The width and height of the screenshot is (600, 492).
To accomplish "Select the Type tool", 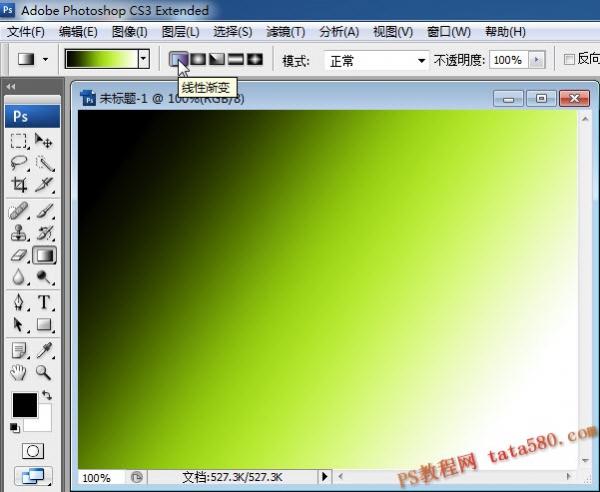I will 44,302.
